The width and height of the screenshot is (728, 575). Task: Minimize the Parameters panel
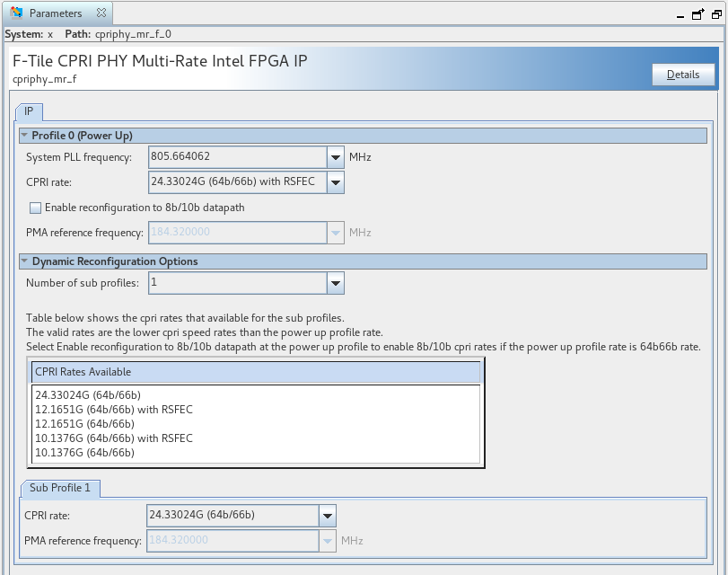(x=680, y=17)
